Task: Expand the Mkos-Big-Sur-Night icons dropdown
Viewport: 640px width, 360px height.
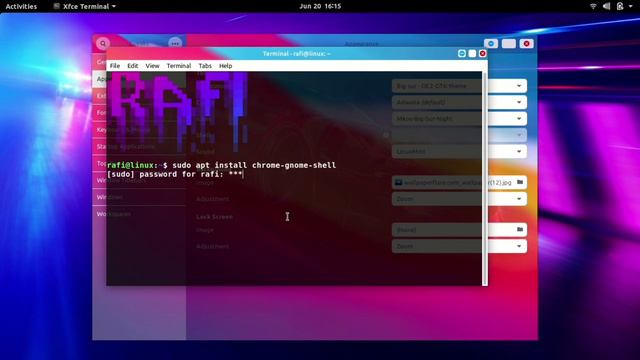Action: (x=459, y=119)
